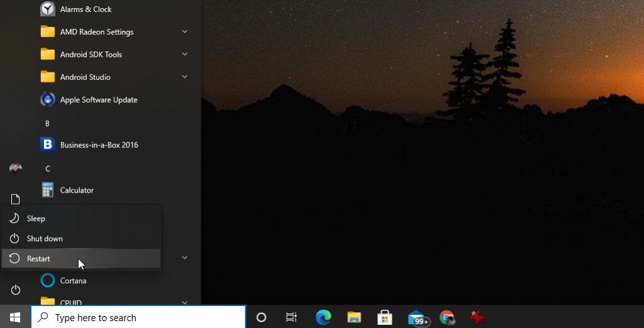
Task: Choose Shut down in power menu
Action: (x=81, y=239)
